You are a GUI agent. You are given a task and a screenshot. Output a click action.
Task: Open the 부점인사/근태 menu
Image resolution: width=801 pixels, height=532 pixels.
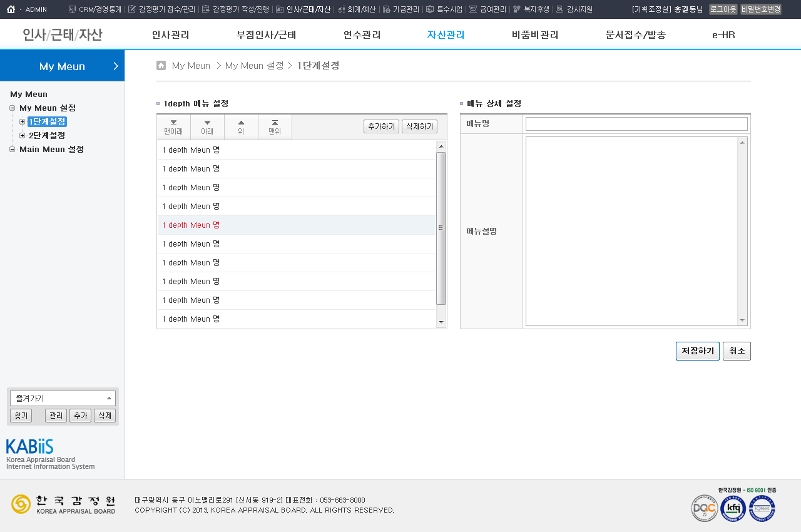[x=266, y=35]
